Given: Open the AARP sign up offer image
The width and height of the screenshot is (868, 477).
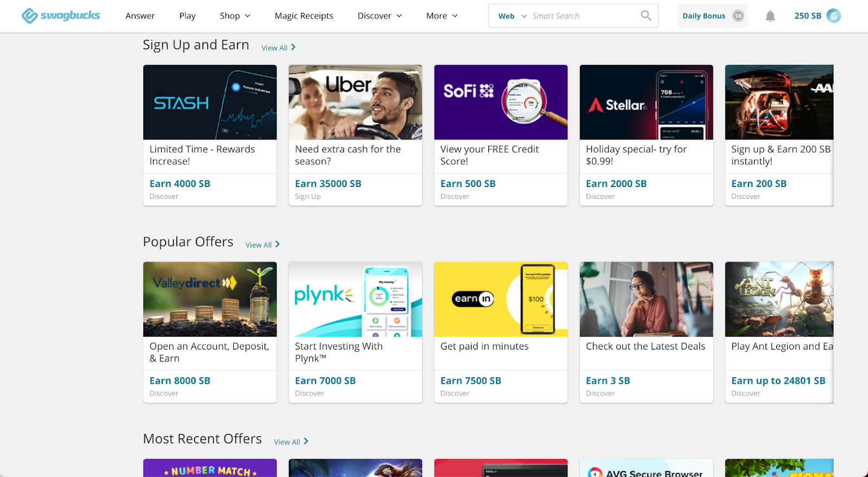Looking at the screenshot, I should 779,102.
